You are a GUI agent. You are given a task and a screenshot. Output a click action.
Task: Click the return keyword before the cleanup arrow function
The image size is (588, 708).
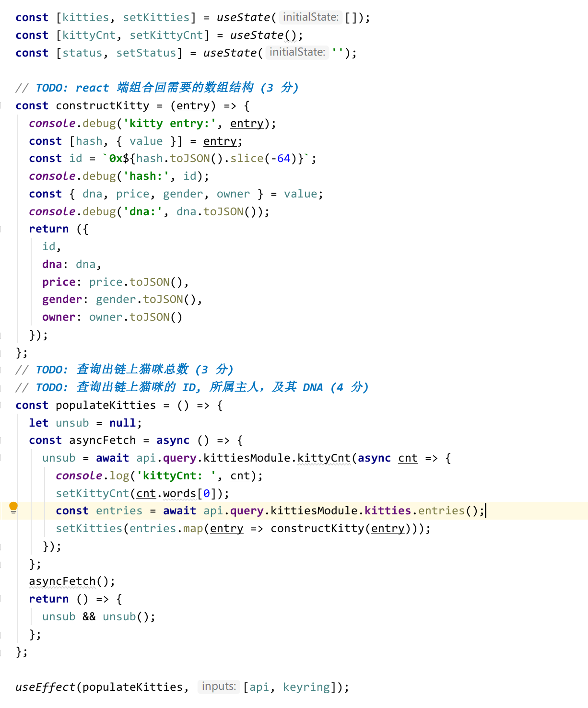tap(49, 599)
